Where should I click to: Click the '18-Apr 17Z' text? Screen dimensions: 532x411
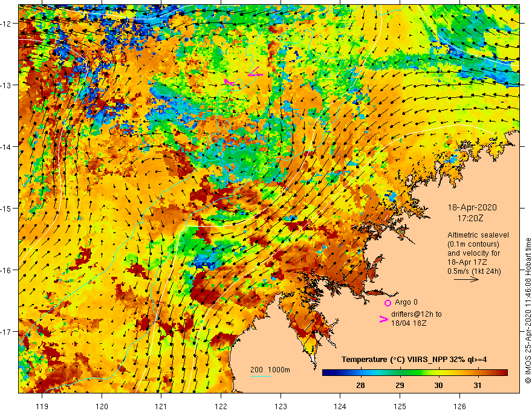click(x=467, y=262)
